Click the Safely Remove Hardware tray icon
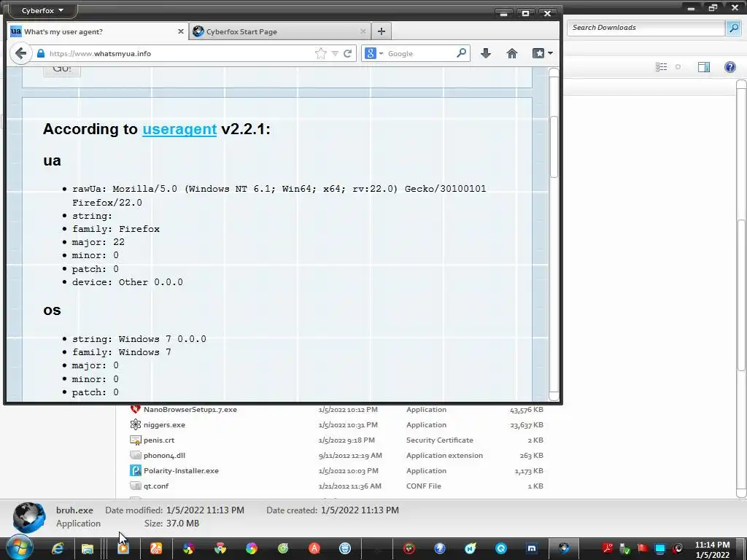 pyautogui.click(x=625, y=548)
